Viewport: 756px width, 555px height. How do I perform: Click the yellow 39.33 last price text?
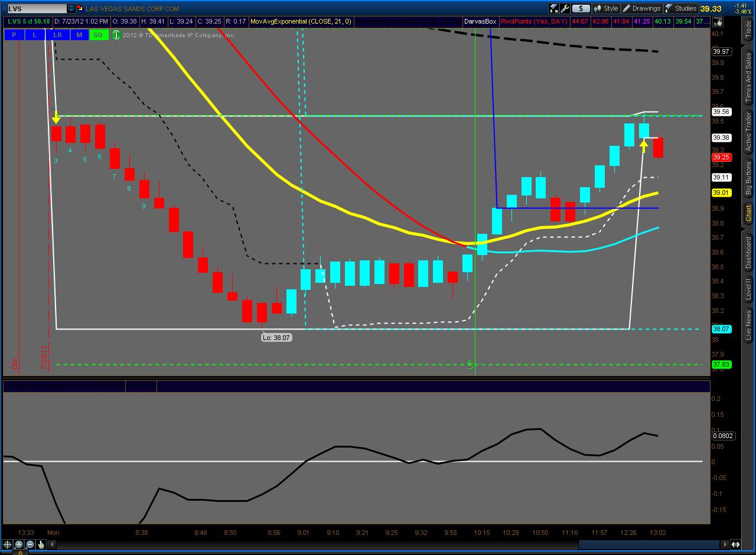click(711, 8)
